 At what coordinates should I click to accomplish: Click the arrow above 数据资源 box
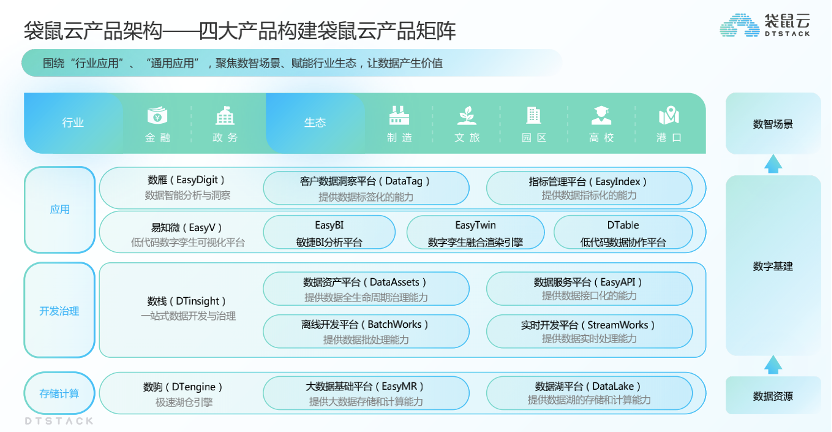coord(773,365)
